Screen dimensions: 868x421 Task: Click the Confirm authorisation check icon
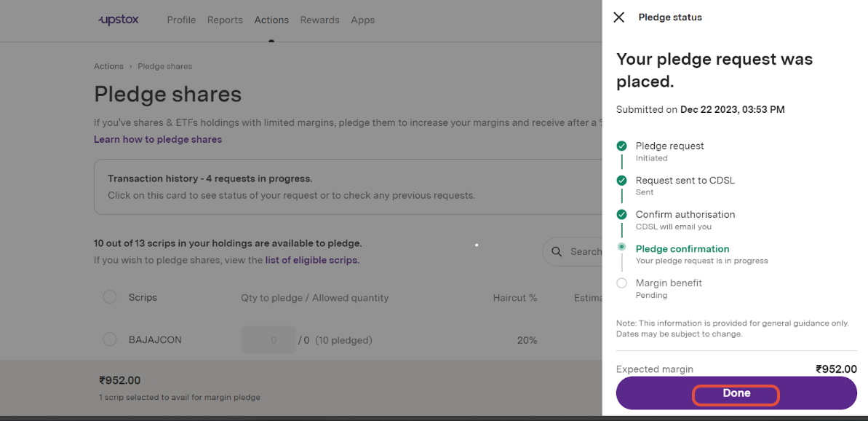point(621,214)
